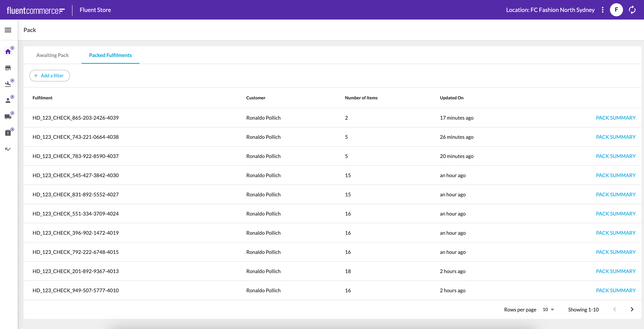Select the Packed Fulfilments tab

110,55
